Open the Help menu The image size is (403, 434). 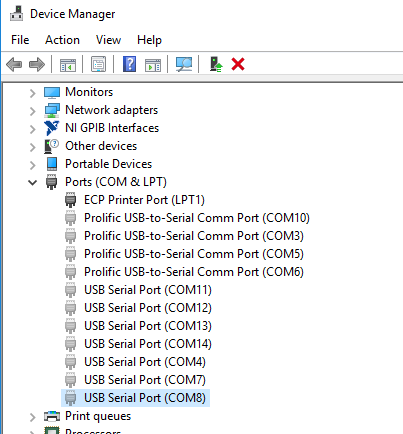149,40
